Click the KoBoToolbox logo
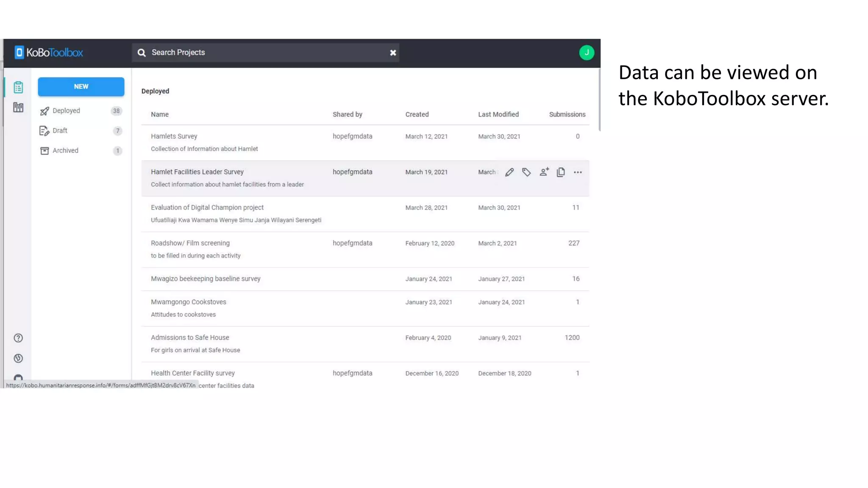The image size is (868, 488). coord(49,53)
